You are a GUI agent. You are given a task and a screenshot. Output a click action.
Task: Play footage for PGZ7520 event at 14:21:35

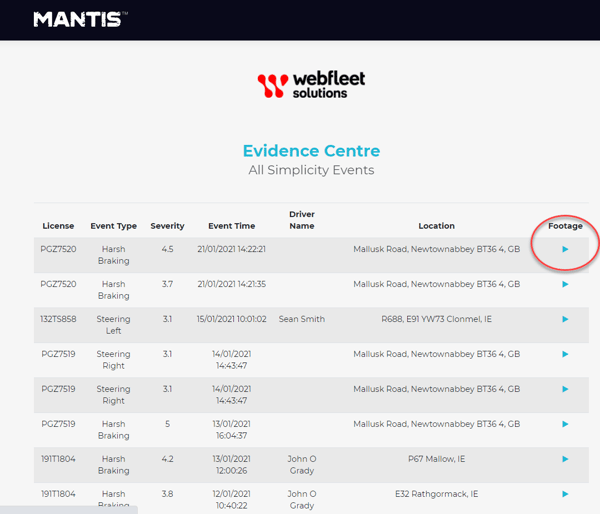[x=565, y=284]
